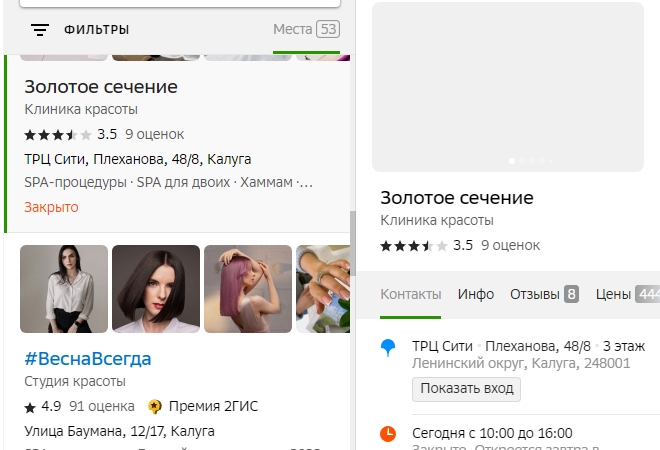The width and height of the screenshot is (660, 450).
Task: Open the ФИЛЬТРЫ filter panel
Action: 96,30
